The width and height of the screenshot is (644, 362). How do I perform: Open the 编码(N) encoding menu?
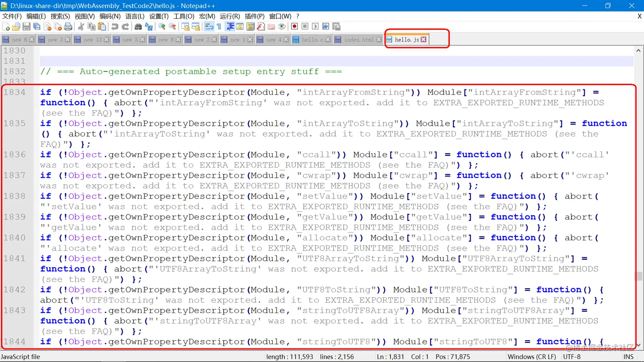coord(110,16)
